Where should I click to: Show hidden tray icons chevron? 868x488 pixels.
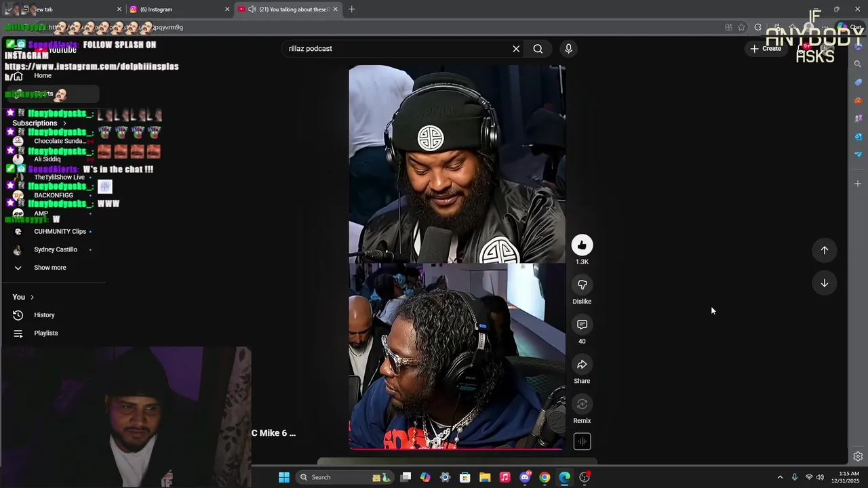780,477
